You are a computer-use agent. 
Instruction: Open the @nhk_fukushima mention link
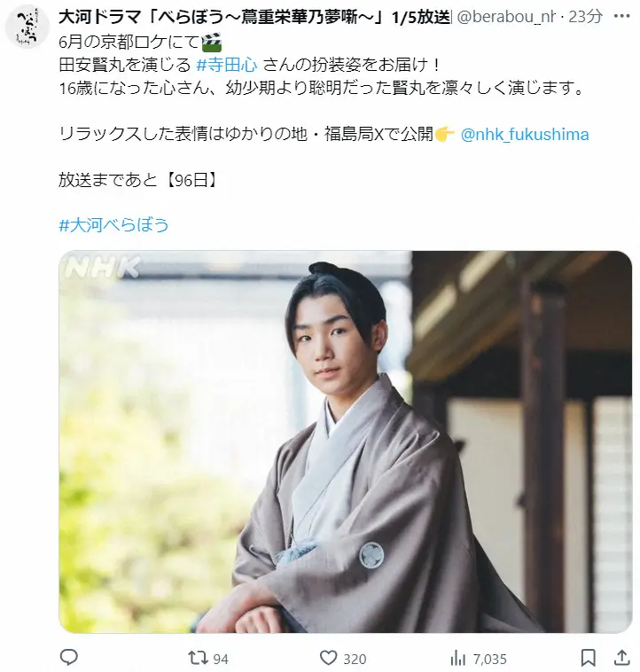525,135
